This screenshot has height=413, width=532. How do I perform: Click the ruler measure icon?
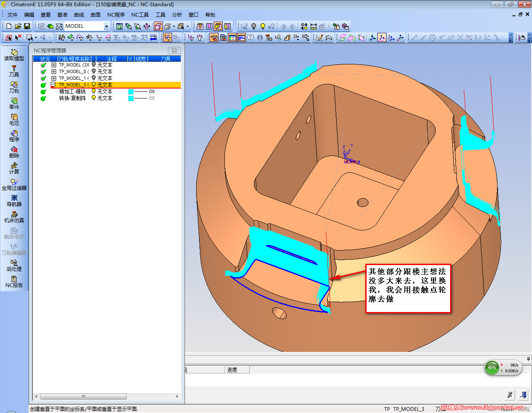point(313,26)
